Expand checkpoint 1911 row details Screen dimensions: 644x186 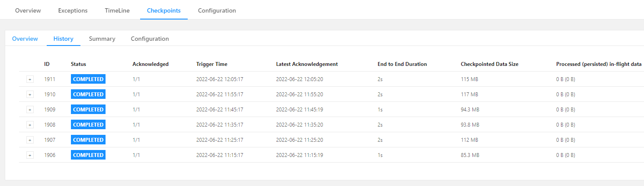tap(30, 79)
